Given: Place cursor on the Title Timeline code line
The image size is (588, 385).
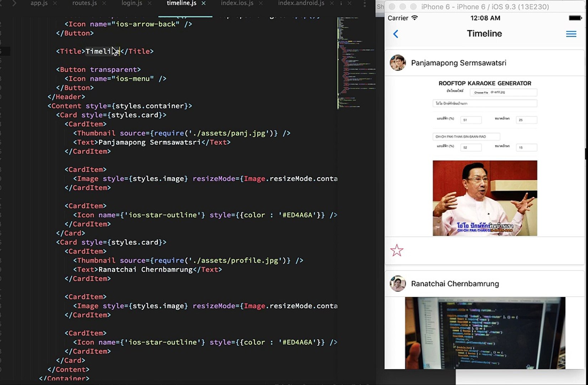Looking at the screenshot, I should click(x=105, y=51).
